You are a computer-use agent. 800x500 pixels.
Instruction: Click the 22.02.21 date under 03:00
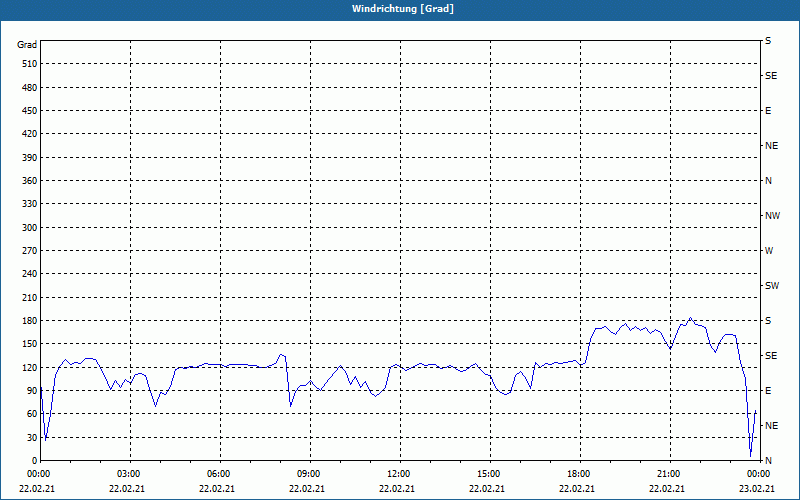[127, 488]
